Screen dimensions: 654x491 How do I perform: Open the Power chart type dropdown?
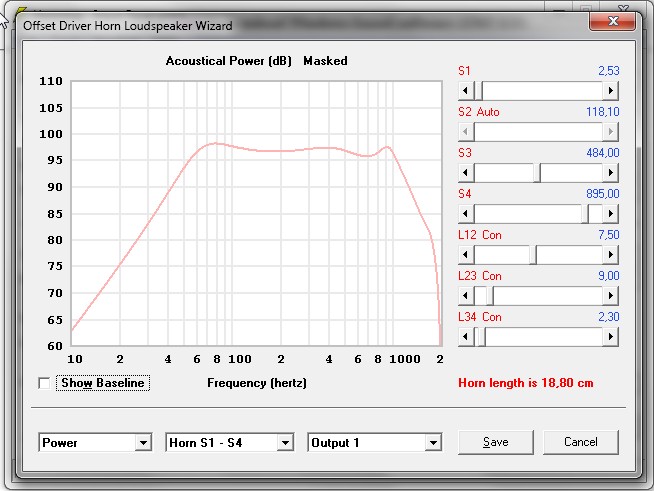coord(143,443)
